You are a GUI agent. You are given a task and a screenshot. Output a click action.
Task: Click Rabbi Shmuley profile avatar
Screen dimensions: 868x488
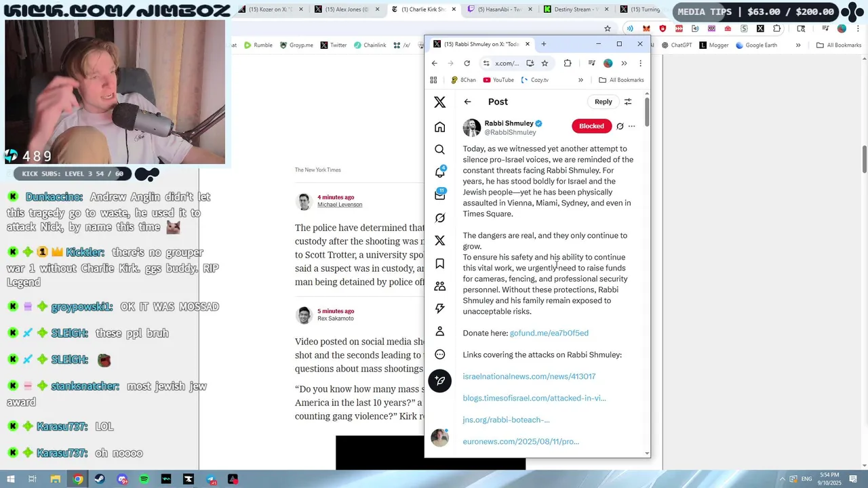471,127
